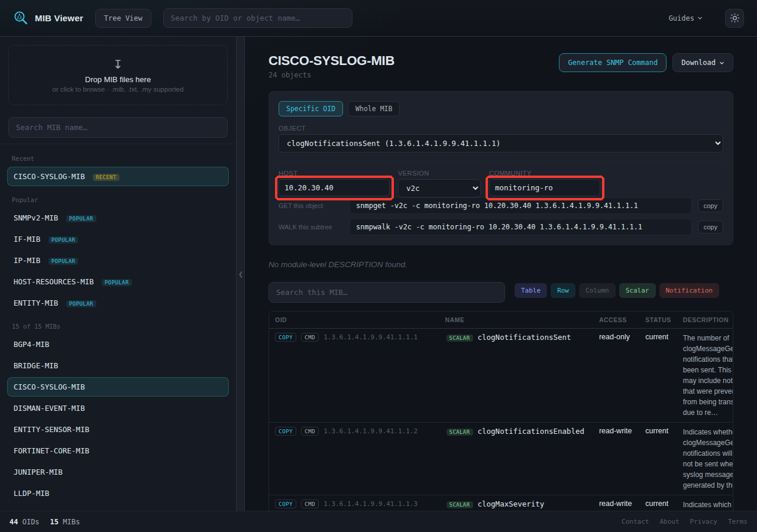Select the Specific OID tab

(310, 109)
